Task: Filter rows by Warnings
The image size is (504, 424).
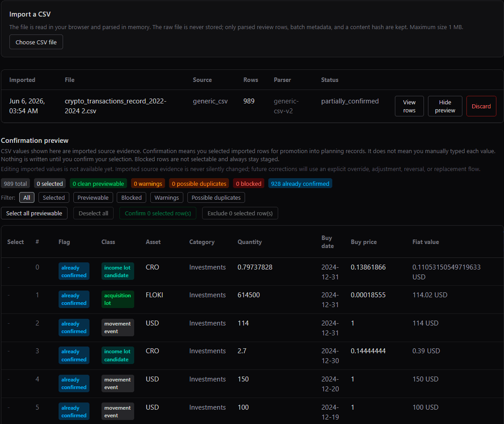Action: (166, 197)
